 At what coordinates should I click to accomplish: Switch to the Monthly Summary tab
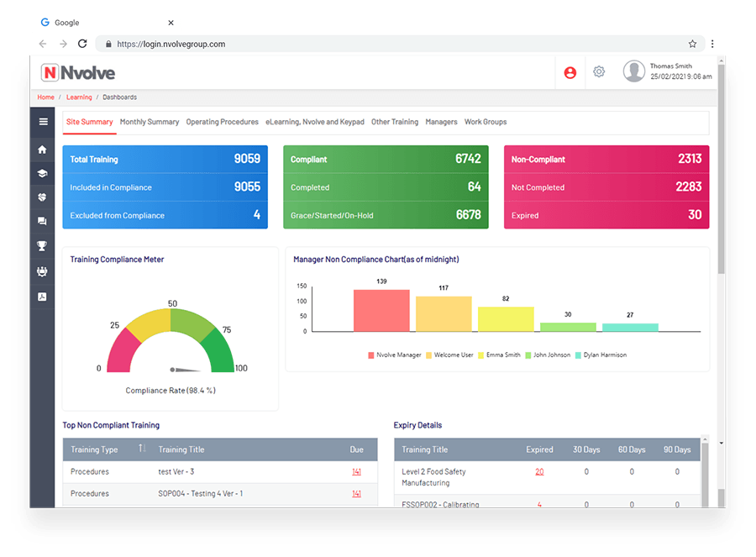tap(150, 122)
